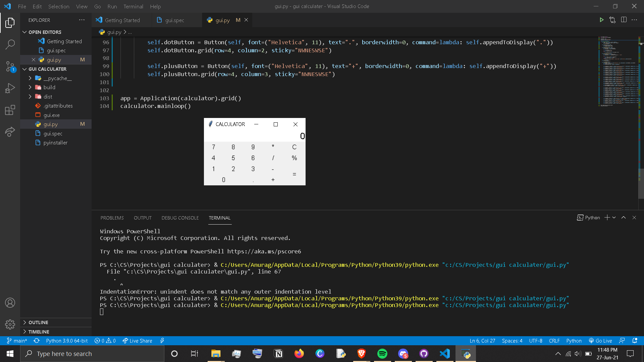
Task: Open the Terminal menu
Action: (x=133, y=6)
